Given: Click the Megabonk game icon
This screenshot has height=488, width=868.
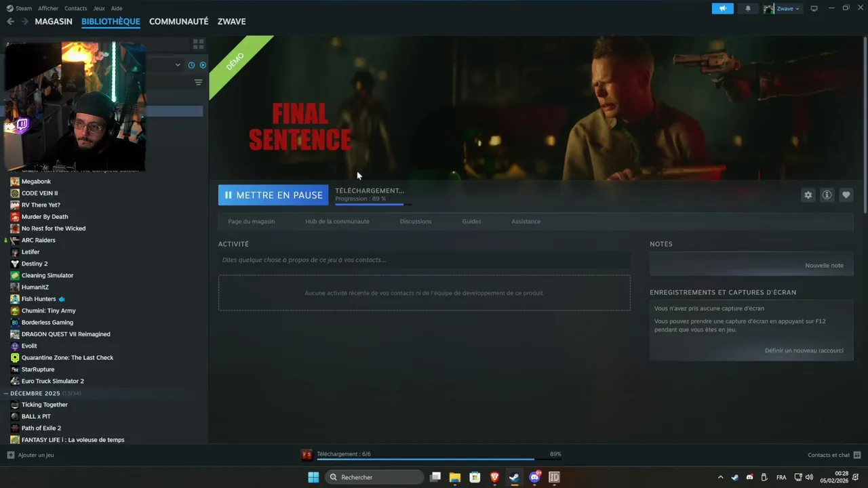Looking at the screenshot, I should (15, 182).
